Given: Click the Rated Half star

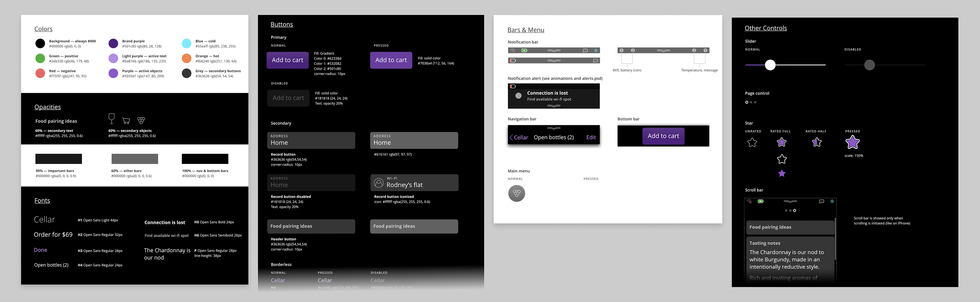Looking at the screenshot, I should [817, 142].
